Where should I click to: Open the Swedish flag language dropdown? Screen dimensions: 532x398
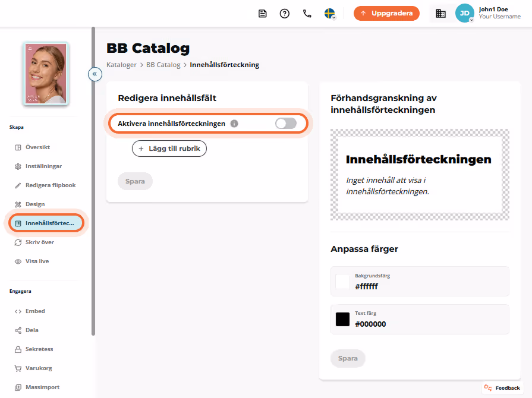pos(330,14)
